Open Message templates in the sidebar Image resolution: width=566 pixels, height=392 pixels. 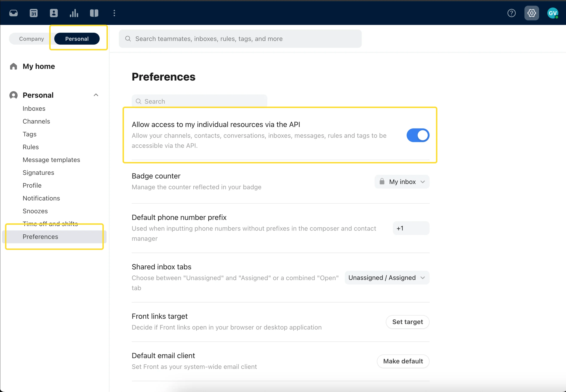[51, 160]
